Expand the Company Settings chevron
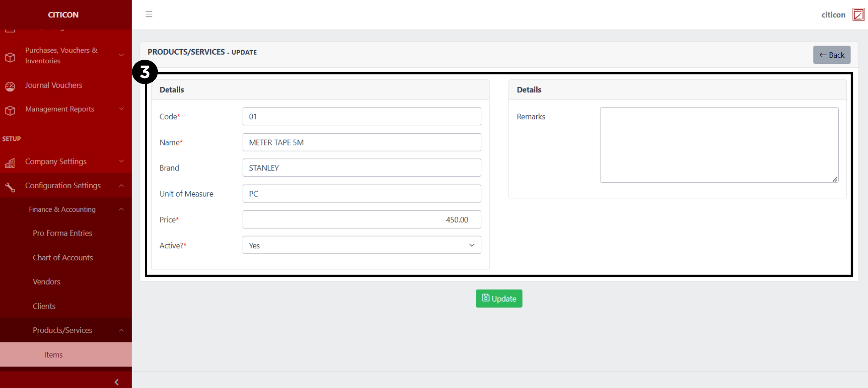 (x=122, y=161)
